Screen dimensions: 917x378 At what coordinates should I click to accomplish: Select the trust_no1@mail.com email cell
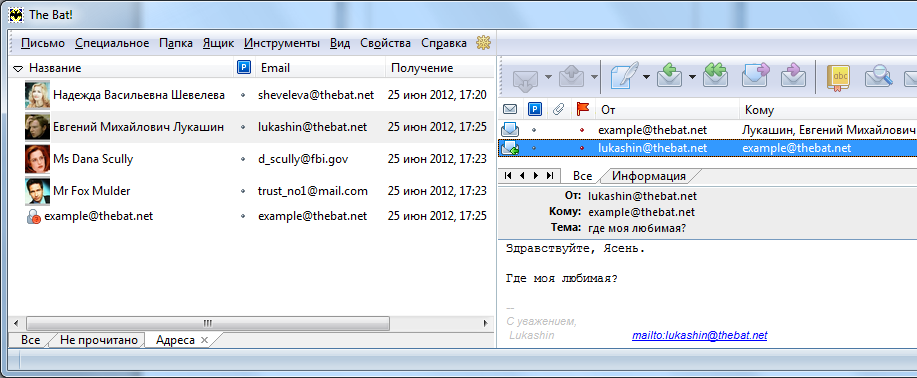[x=313, y=191]
